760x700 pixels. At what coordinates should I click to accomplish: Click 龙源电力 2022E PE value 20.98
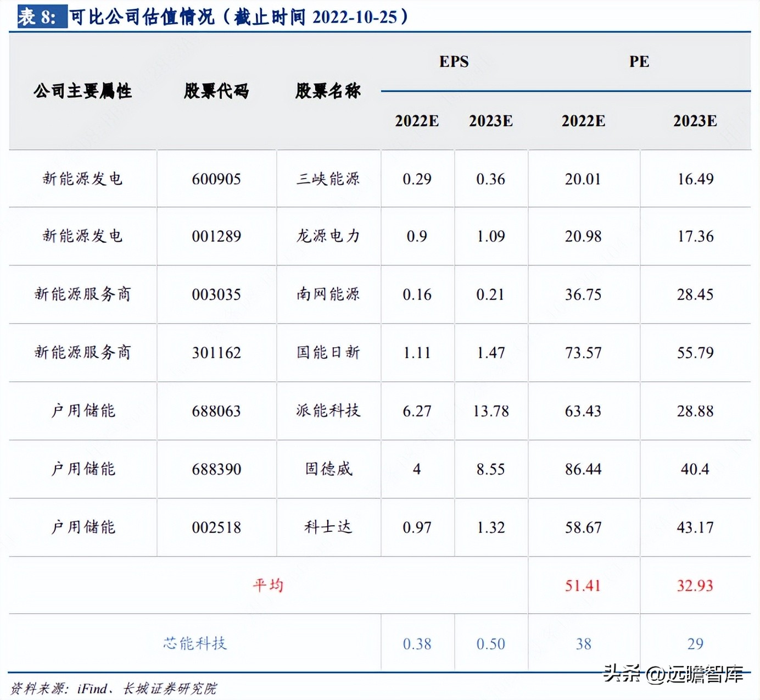583,236
